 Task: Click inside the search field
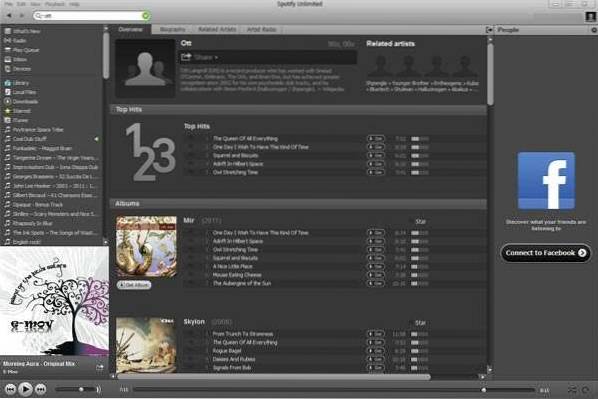(x=92, y=16)
